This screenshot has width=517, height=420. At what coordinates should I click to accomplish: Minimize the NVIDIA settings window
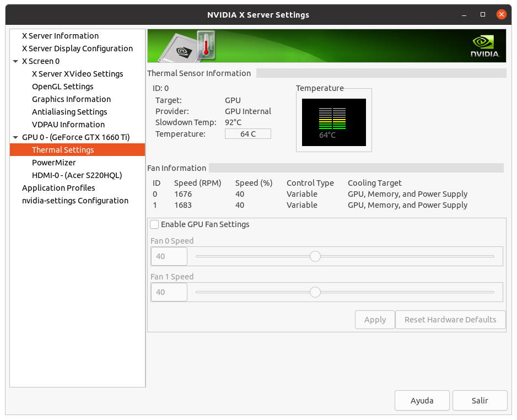(465, 14)
